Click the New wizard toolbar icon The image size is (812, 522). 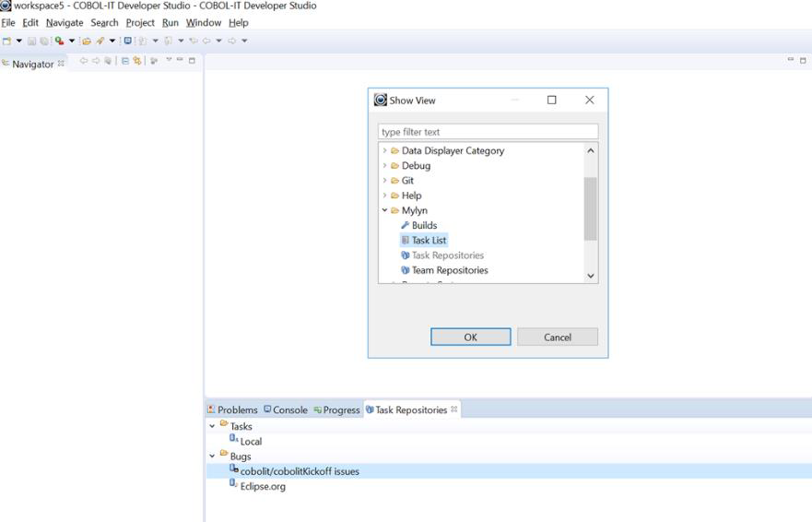[x=6, y=41]
